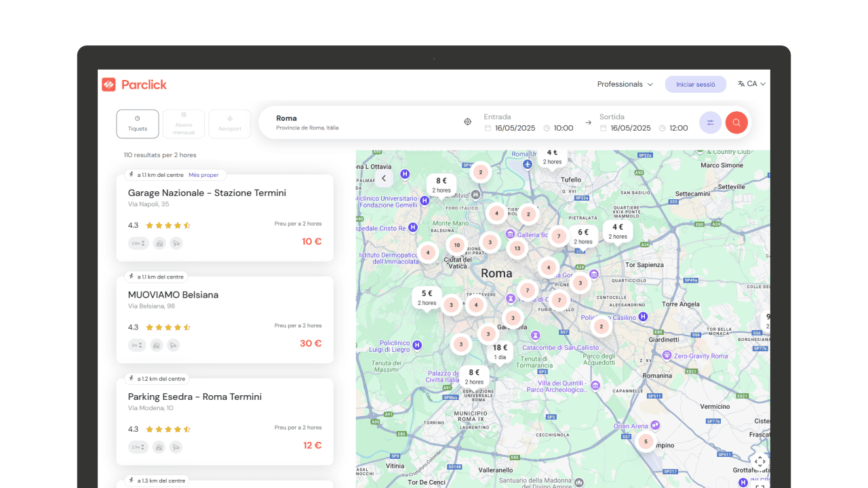Click the cluster marker showing 13

point(517,249)
